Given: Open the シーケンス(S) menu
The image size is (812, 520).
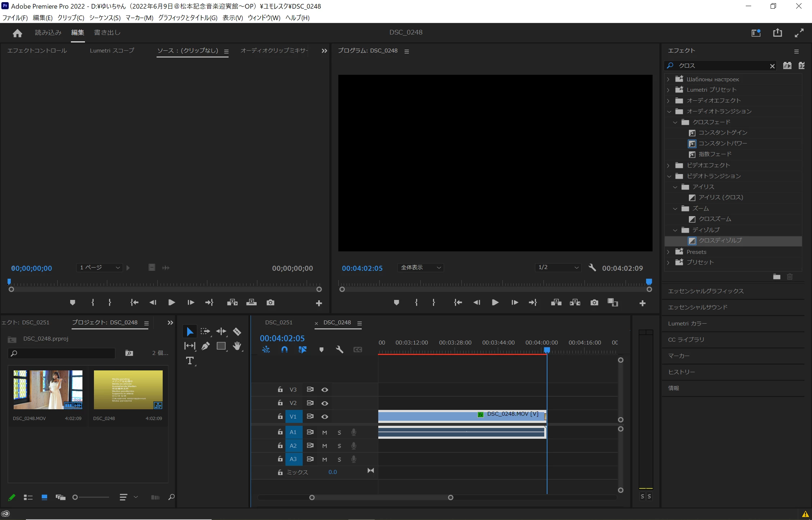Looking at the screenshot, I should click(105, 18).
